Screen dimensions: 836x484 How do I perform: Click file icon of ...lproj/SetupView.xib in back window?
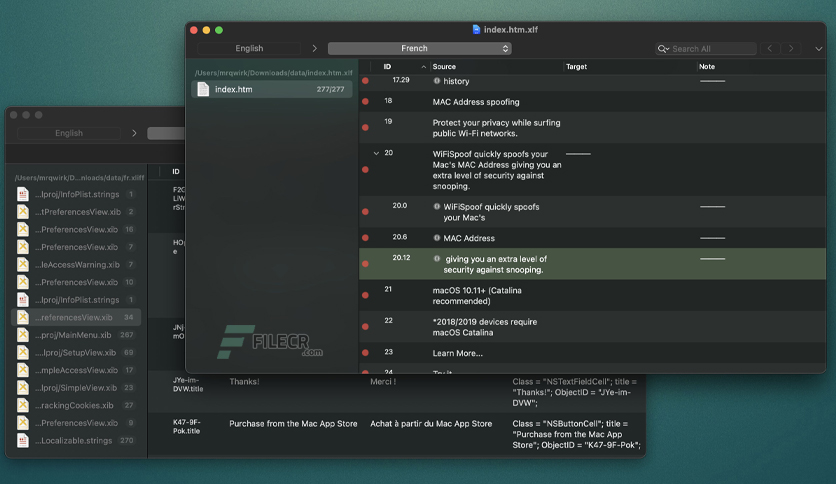pyautogui.click(x=22, y=352)
